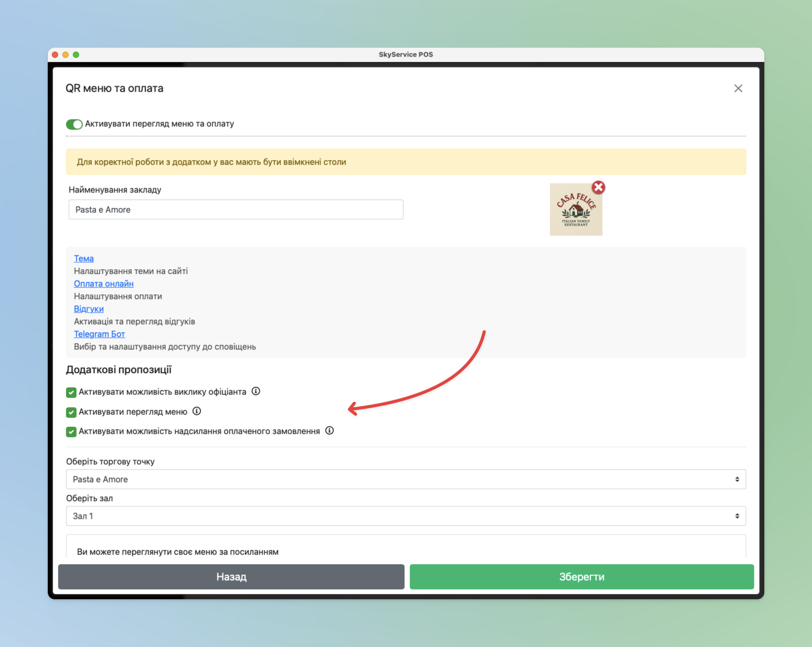Click the 'Найменування закладу' name input field
Image resolution: width=812 pixels, height=647 pixels.
click(236, 209)
